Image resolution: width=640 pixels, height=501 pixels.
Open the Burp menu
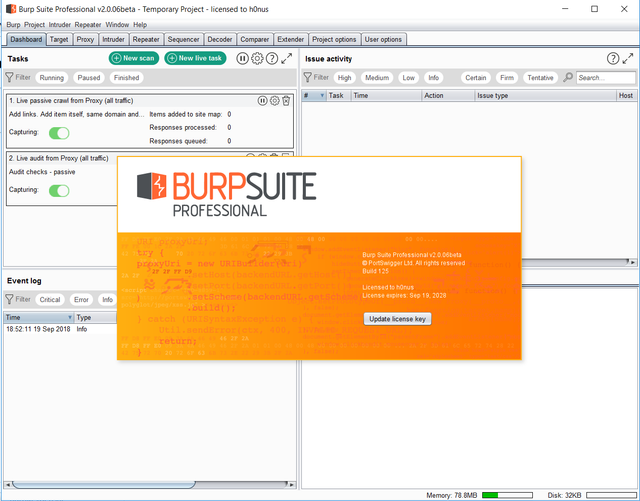pyautogui.click(x=13, y=24)
